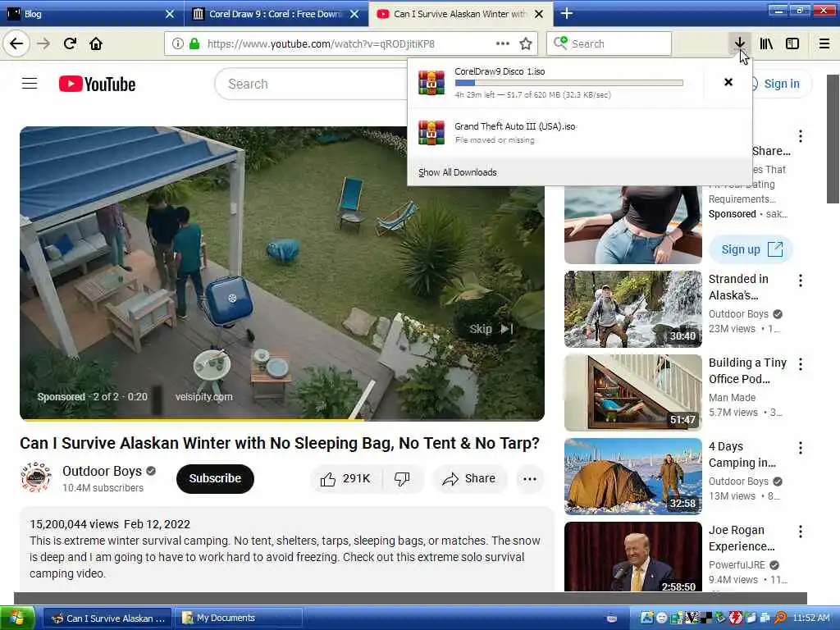Click Show All Downloads
The width and height of the screenshot is (840, 630).
458,172
